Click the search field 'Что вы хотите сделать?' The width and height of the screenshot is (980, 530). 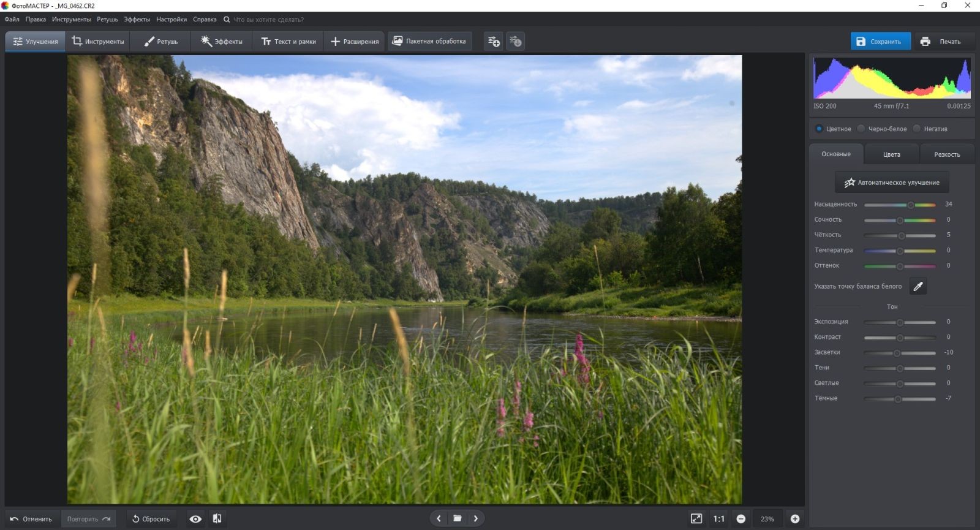(x=268, y=20)
